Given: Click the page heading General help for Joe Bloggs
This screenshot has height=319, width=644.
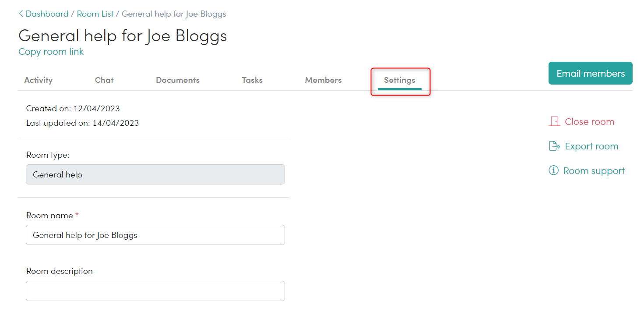Looking at the screenshot, I should [123, 35].
